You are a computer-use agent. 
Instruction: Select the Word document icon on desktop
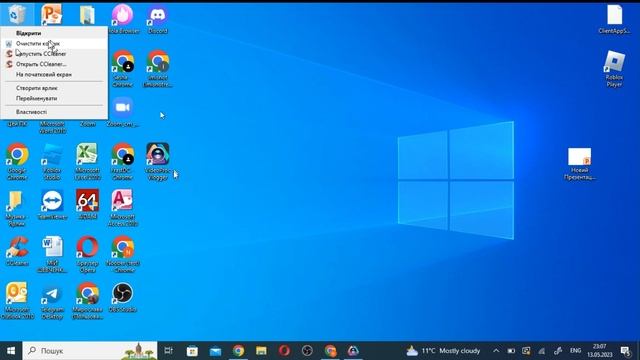click(x=52, y=254)
